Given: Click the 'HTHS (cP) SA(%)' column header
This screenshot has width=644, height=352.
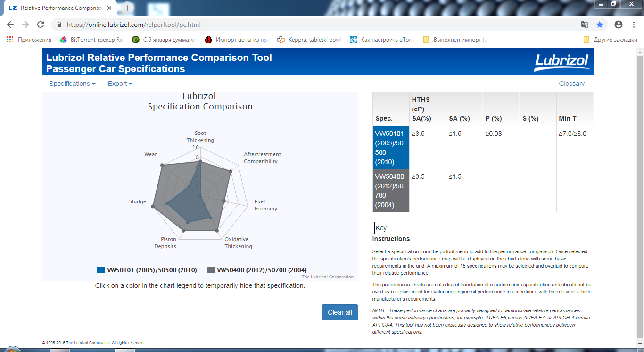Looking at the screenshot, I should point(427,109).
